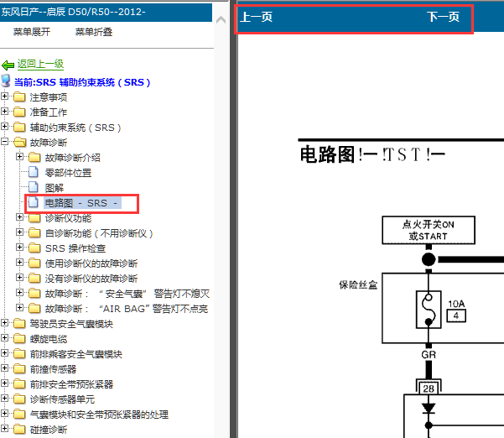This screenshot has width=504, height=438.
Task: Click the folder icon for 诊断传感器单元
Action: [x=19, y=399]
